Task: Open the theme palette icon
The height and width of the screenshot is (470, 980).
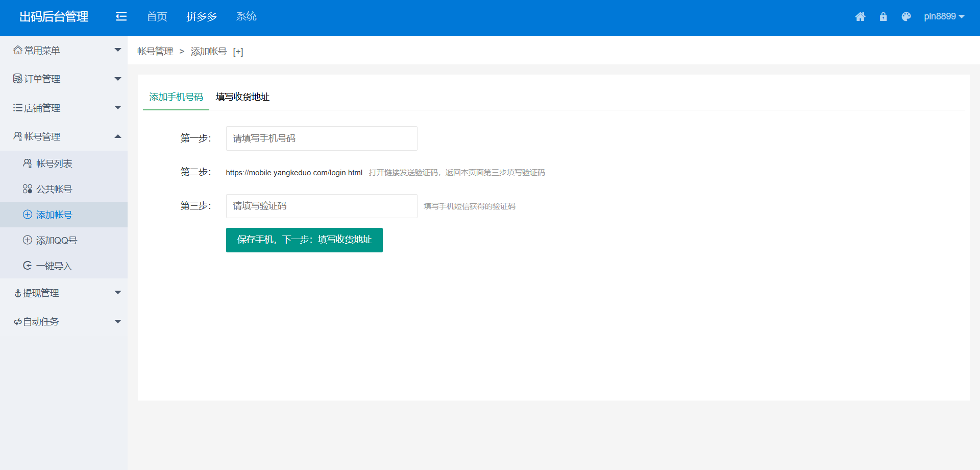Action: coord(906,17)
